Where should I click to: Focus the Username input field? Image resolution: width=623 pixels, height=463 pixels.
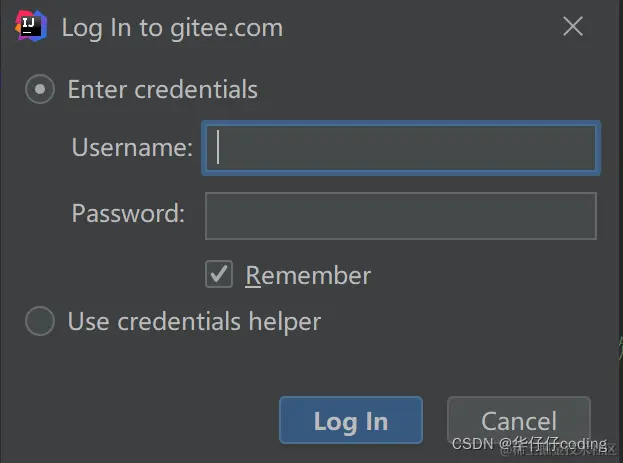(401, 148)
